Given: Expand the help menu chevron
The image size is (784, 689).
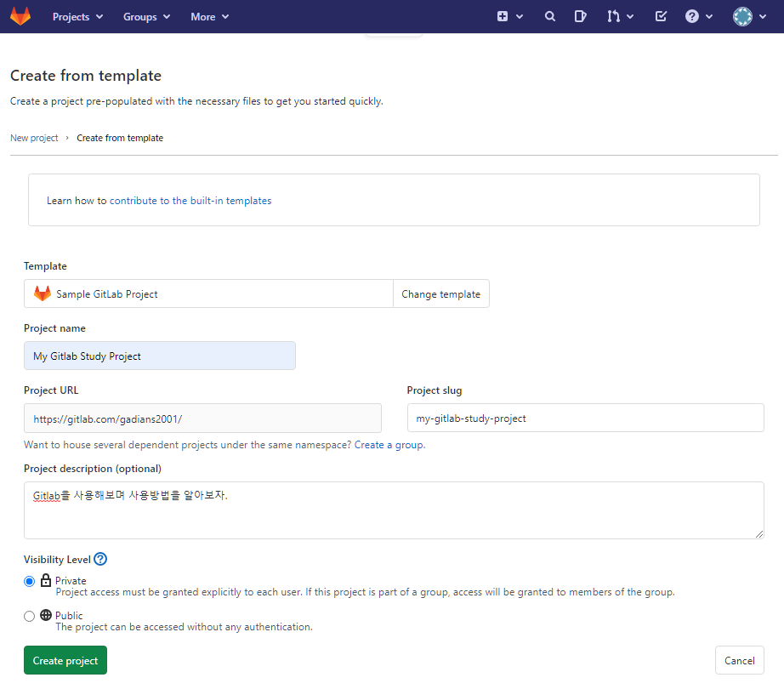Looking at the screenshot, I should 709,16.
